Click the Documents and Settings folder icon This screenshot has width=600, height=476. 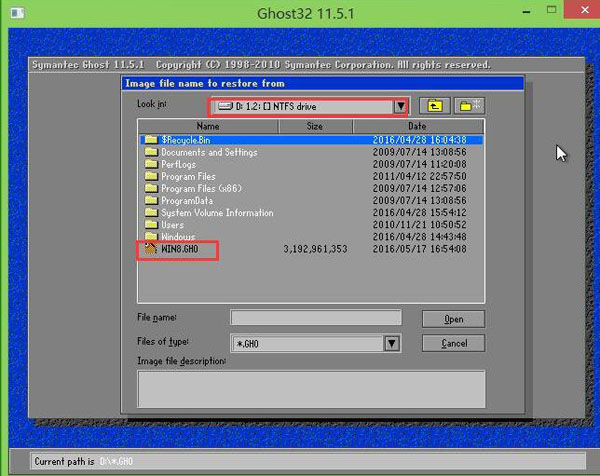tap(151, 152)
